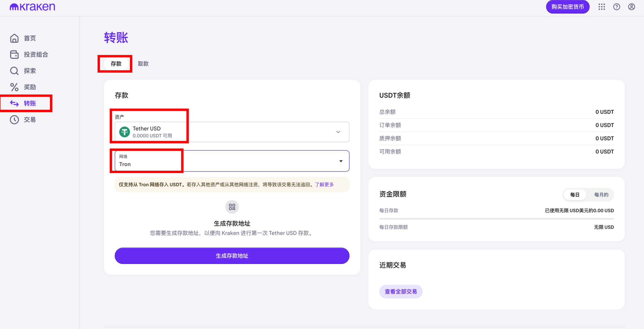Click the 投资组合 wallet icon in sidebar
Viewport: 644px width, 329px height.
[x=14, y=55]
